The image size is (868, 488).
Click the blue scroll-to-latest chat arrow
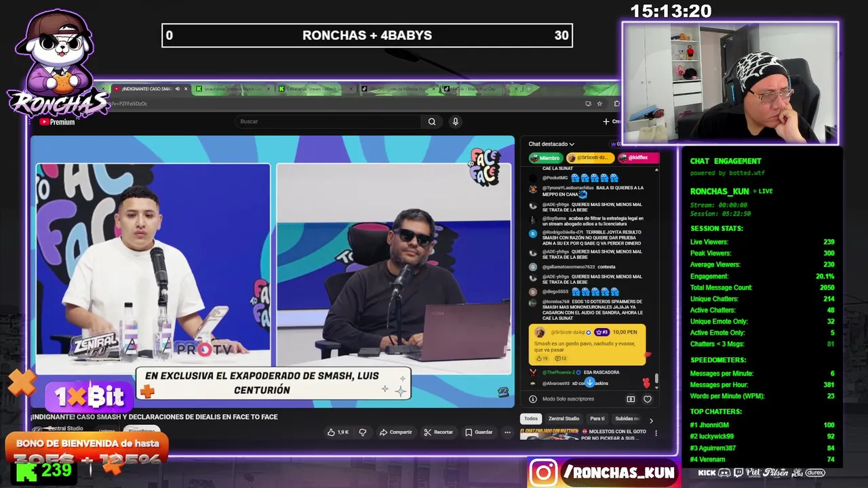tap(590, 383)
